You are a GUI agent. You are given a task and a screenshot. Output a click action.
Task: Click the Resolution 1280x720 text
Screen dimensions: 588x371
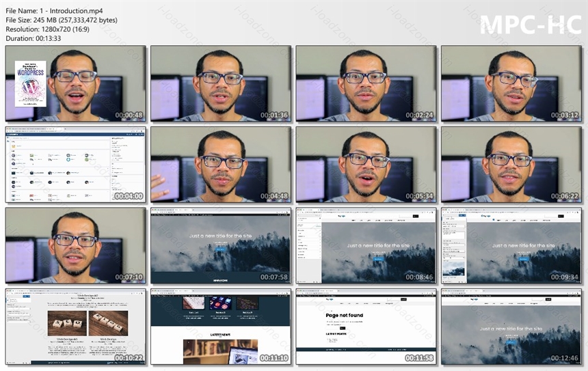point(48,29)
